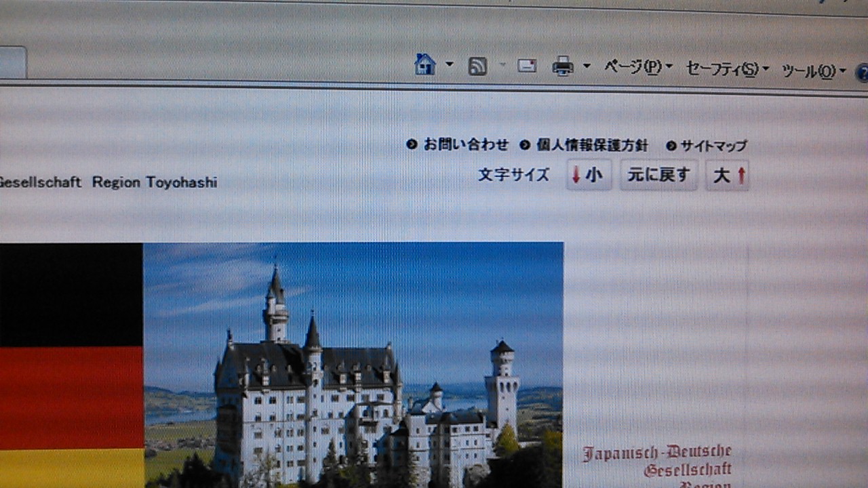Expand the Print options dropdown arrow
Image resolution: width=868 pixels, height=488 pixels.
click(587, 66)
